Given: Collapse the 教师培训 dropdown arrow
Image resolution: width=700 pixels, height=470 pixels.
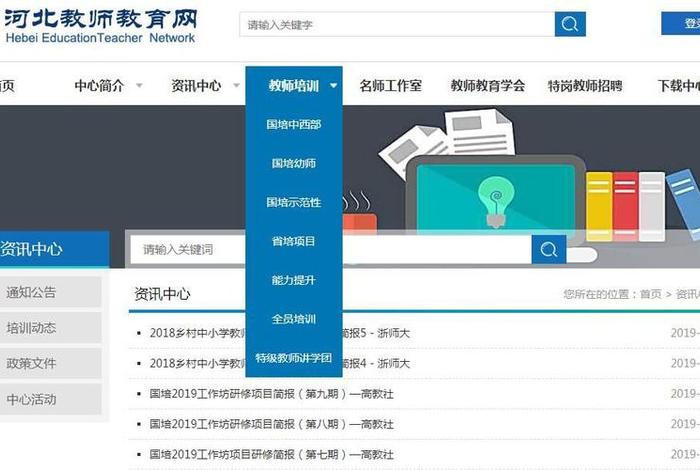Looking at the screenshot, I should (333, 85).
